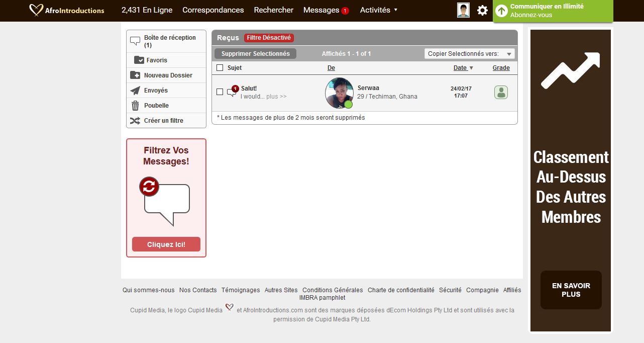Open Serwaa's profile photo
The height and width of the screenshot is (343, 644).
[339, 93]
